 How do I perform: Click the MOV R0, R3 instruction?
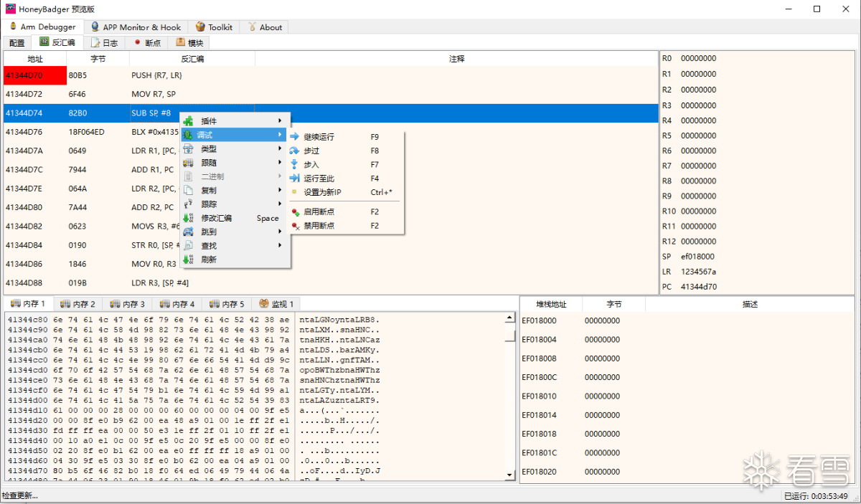tap(152, 264)
